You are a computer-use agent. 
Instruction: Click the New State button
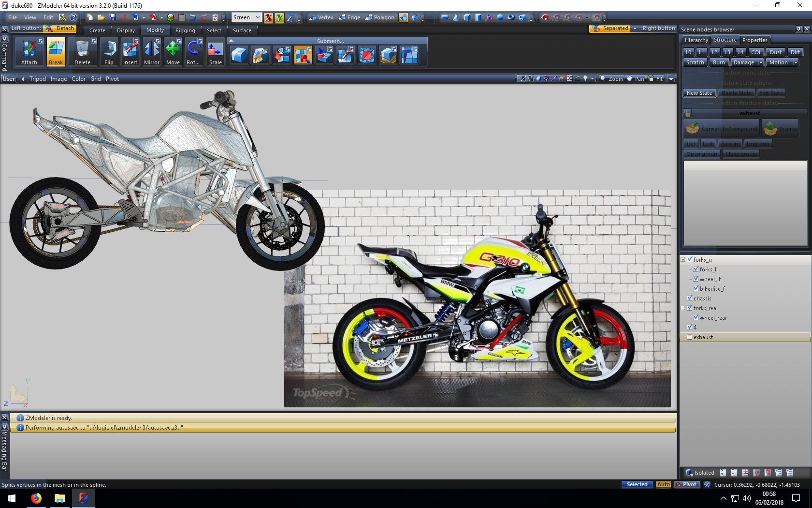coord(699,93)
